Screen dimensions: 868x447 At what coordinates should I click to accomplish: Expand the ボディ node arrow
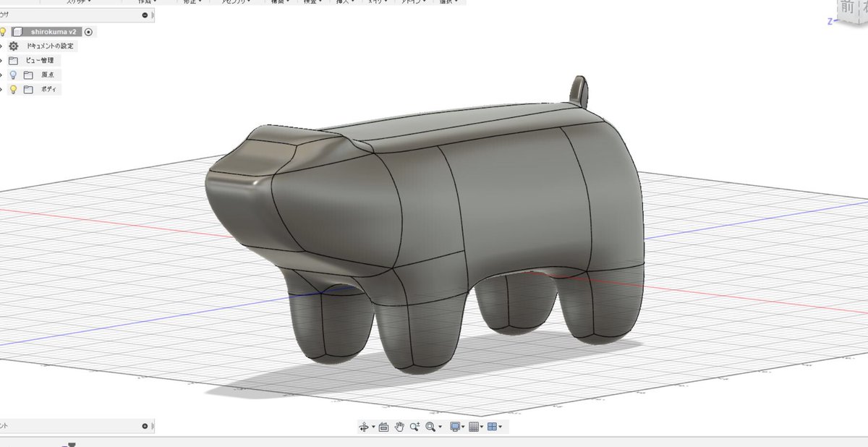tap(1, 90)
